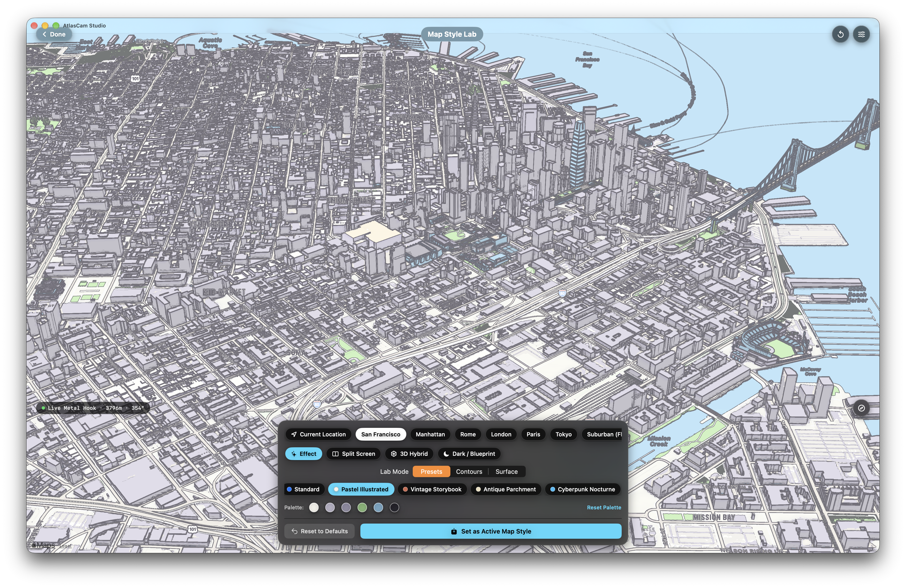Screen dimensions: 906x588
Task: Click the MISSION BAY map label
Action: coord(714,517)
